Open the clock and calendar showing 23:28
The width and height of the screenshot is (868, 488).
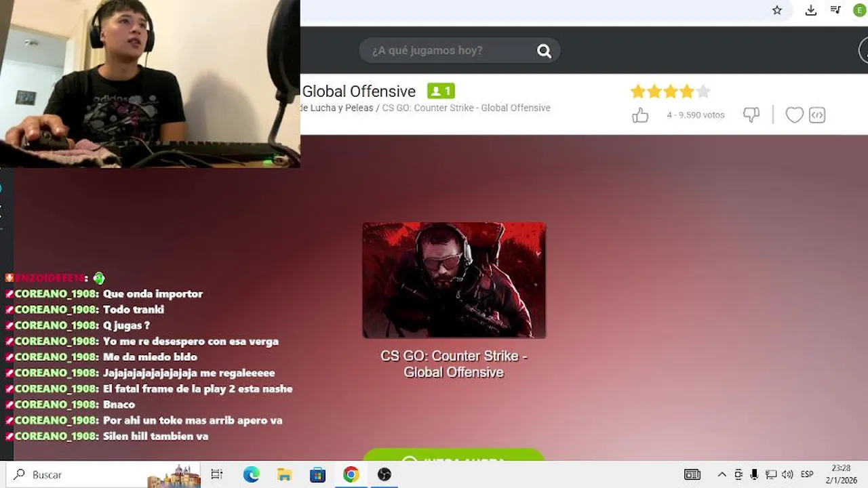(x=841, y=474)
